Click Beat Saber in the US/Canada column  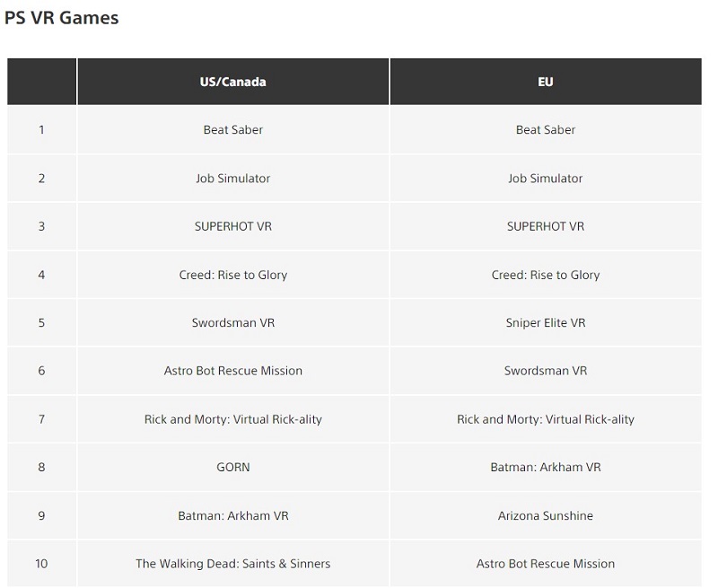pos(233,130)
